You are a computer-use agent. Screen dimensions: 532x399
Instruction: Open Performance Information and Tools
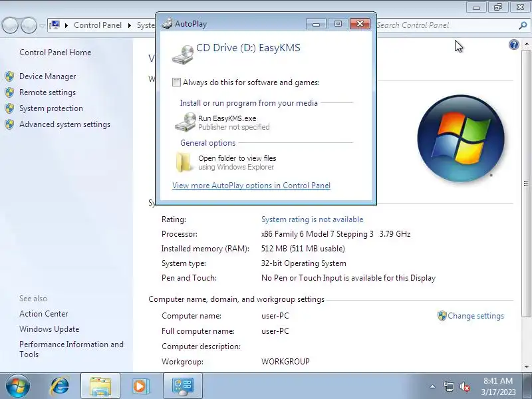71,349
